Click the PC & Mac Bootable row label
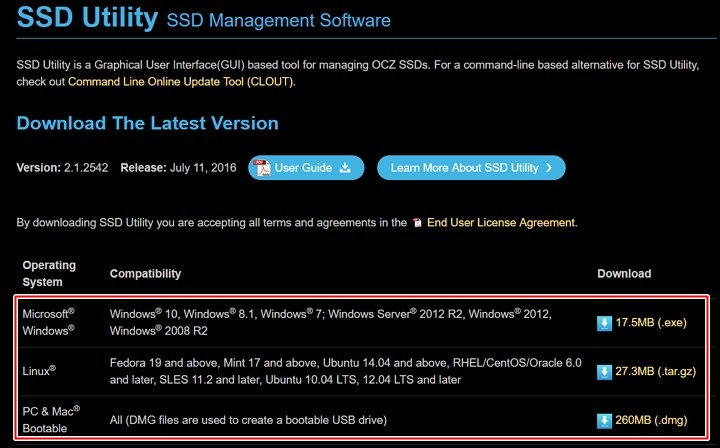Image resolution: width=720 pixels, height=448 pixels. (x=51, y=420)
